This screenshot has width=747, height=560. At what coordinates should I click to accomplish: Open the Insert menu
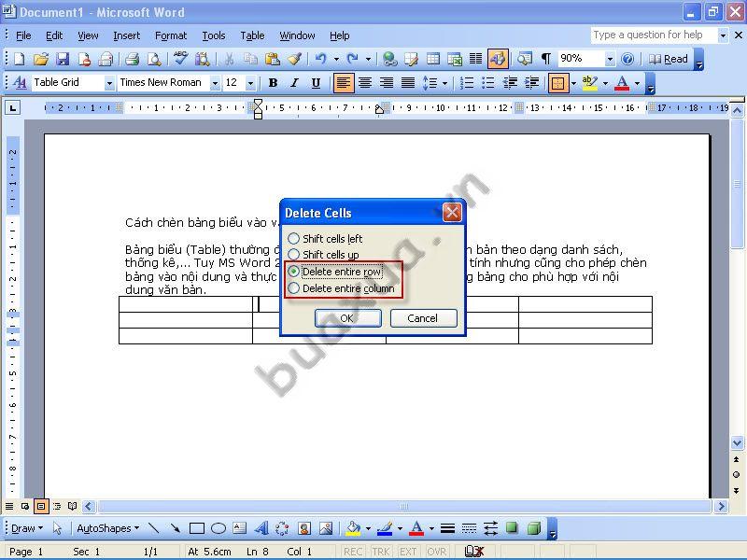126,35
